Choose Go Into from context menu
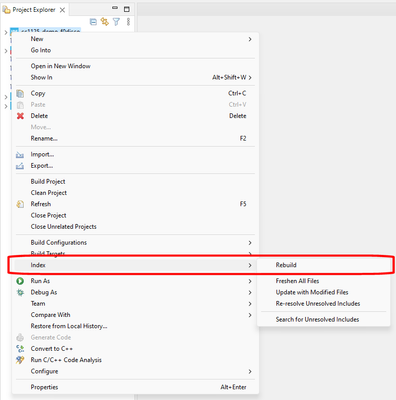Viewport: 396px width, 400px height. pyautogui.click(x=41, y=50)
